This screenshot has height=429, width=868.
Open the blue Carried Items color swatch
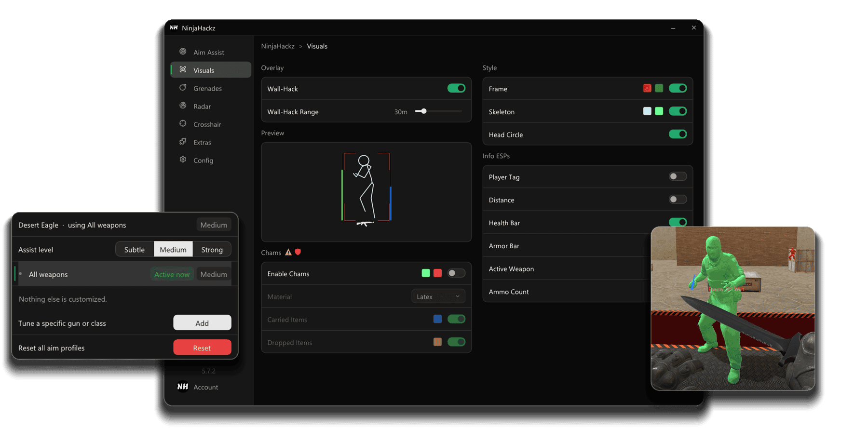tap(437, 319)
